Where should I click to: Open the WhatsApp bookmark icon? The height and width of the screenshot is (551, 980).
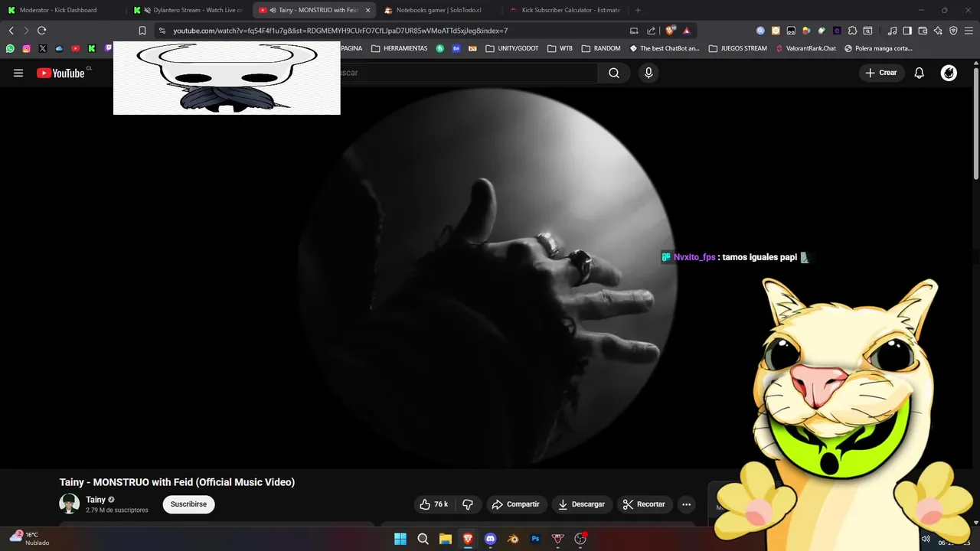[x=10, y=48]
